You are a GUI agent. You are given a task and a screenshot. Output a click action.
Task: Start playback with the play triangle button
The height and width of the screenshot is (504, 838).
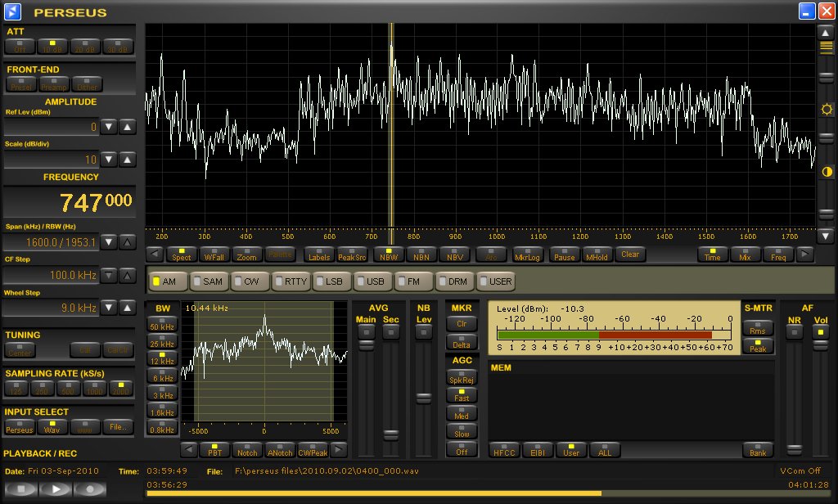55,489
